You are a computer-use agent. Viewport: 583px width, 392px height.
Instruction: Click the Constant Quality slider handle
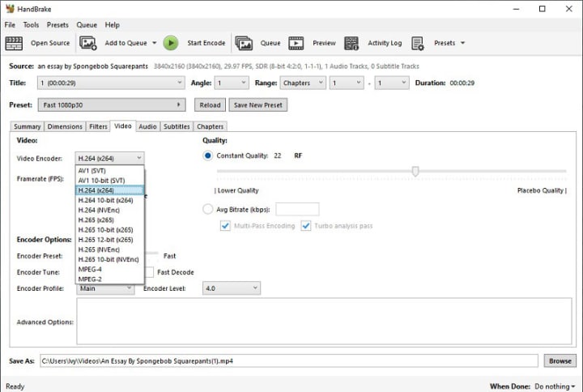point(415,171)
